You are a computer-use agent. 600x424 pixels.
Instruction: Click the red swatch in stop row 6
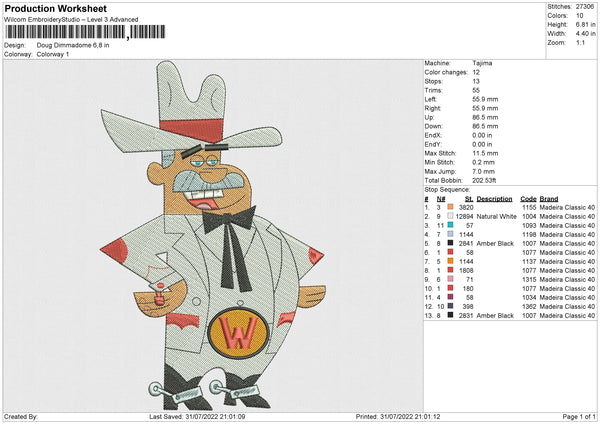click(x=450, y=252)
